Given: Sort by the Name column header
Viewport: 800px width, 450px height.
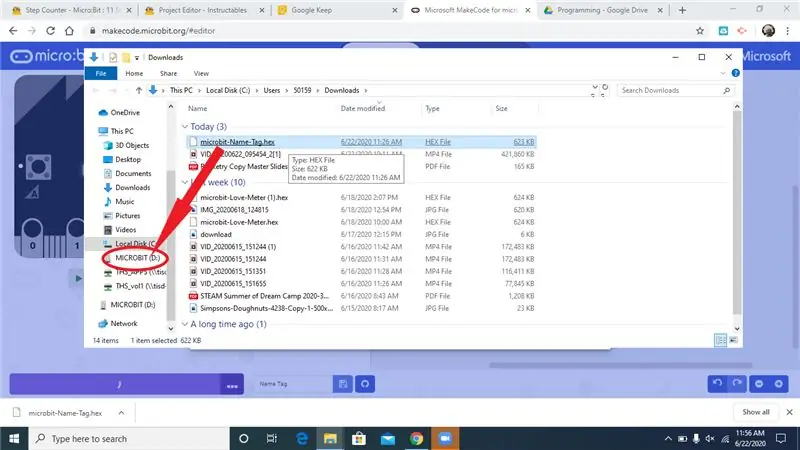Looking at the screenshot, I should 197,108.
